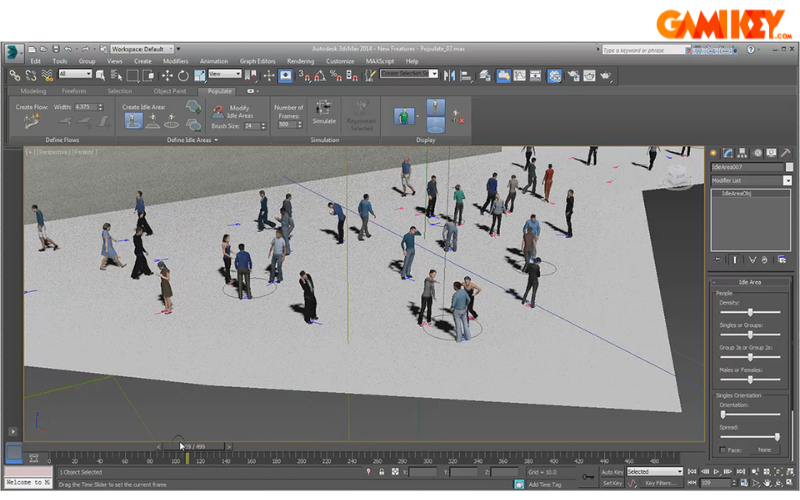Viewport: 800px width, 500px height.
Task: Open the Curve Editor icon
Action: [x=519, y=76]
